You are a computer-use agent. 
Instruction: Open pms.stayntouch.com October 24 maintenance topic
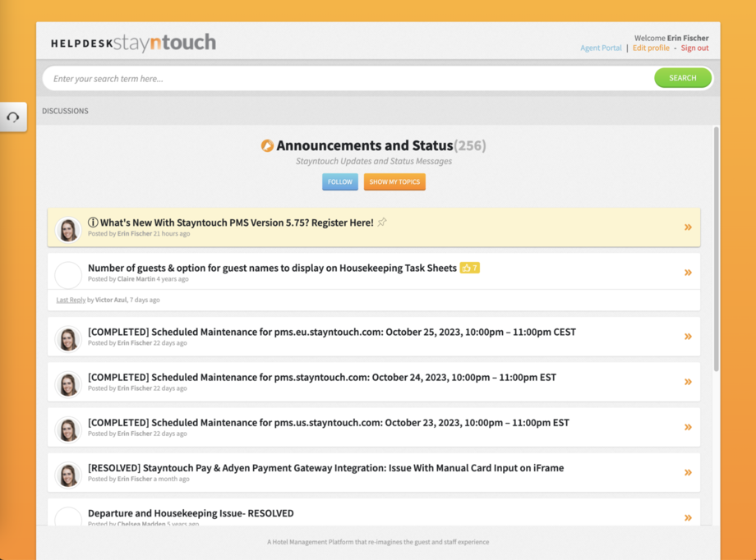[322, 378]
